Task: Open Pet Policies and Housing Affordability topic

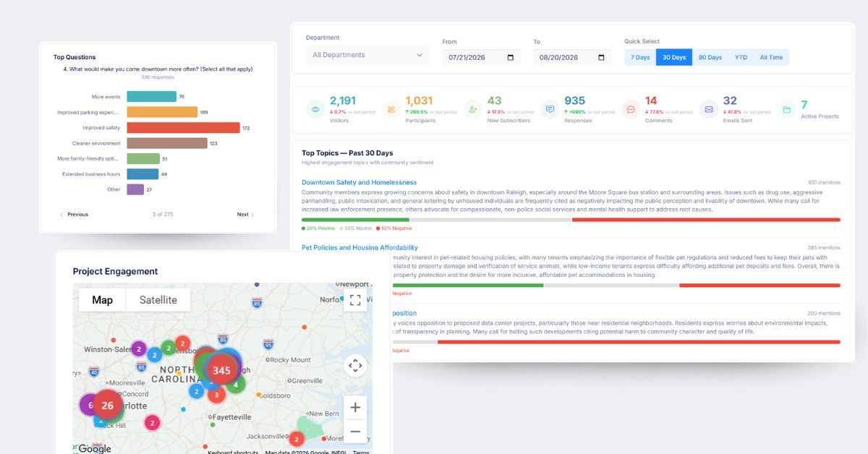Action: [359, 247]
